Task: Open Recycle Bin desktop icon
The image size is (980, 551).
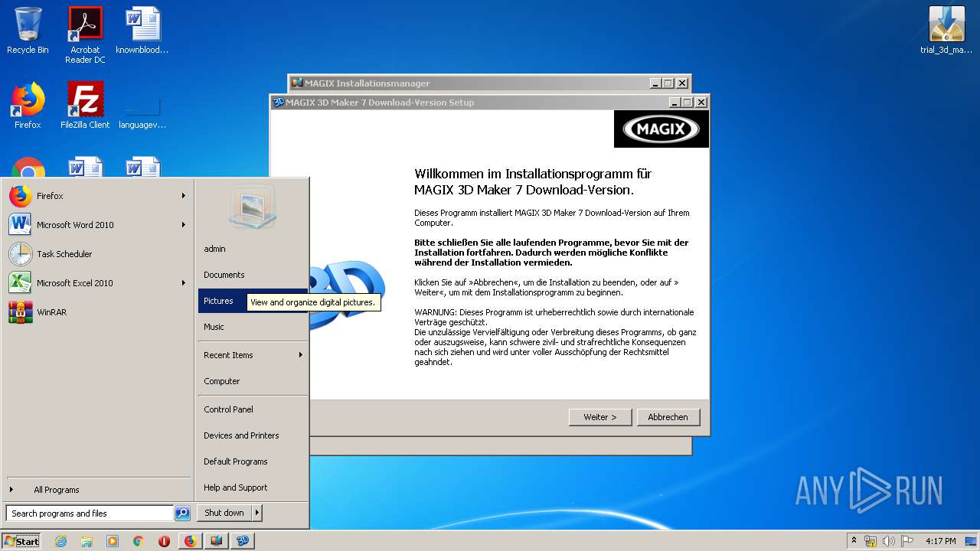Action: pyautogui.click(x=28, y=31)
